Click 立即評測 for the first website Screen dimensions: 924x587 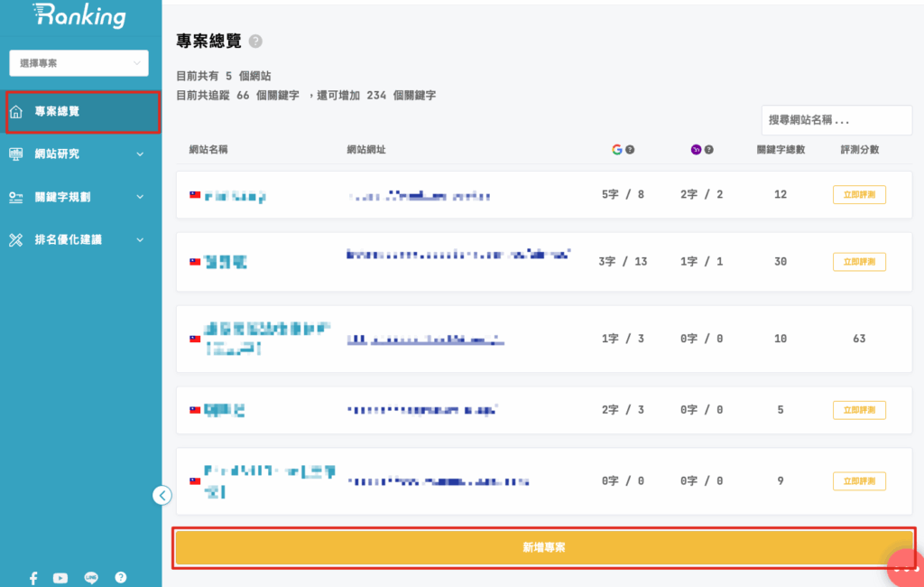coord(858,195)
